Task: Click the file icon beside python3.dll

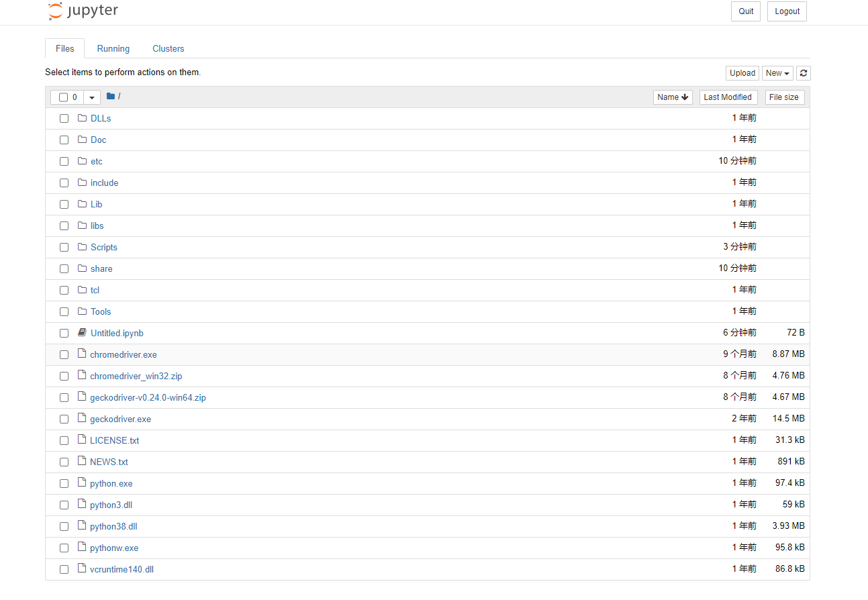Action: click(x=82, y=504)
